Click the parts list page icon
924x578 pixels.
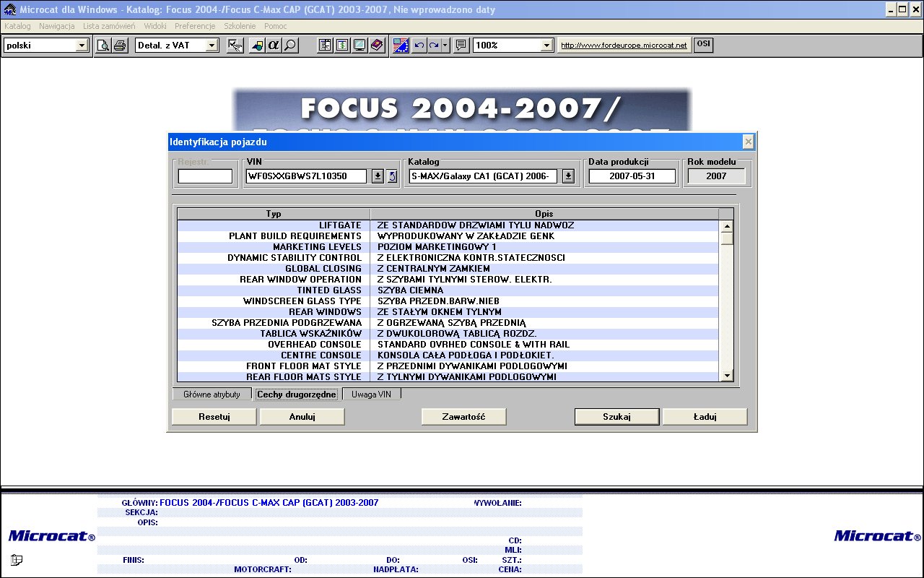click(326, 45)
